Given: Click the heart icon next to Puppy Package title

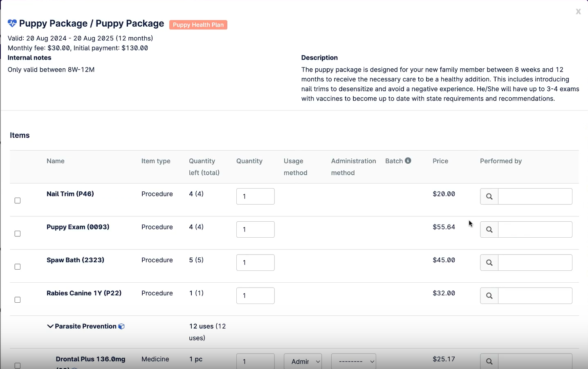Looking at the screenshot, I should (x=12, y=24).
